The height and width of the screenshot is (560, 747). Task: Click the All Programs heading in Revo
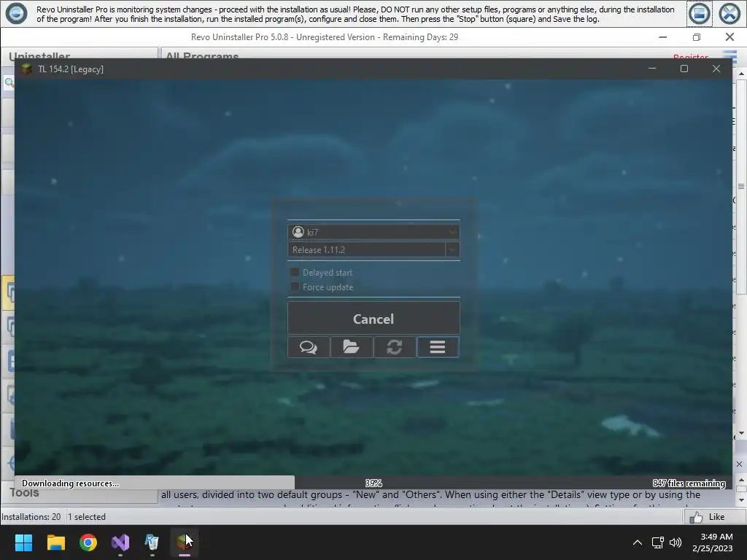click(x=201, y=55)
